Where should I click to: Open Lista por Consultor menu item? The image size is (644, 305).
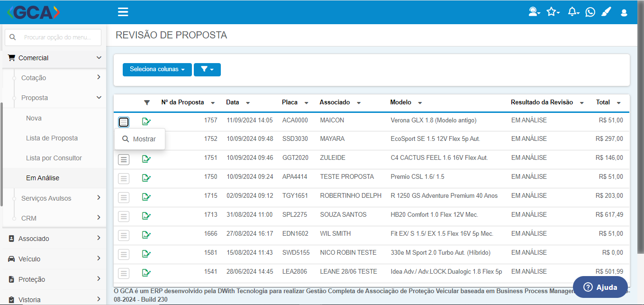(54, 158)
